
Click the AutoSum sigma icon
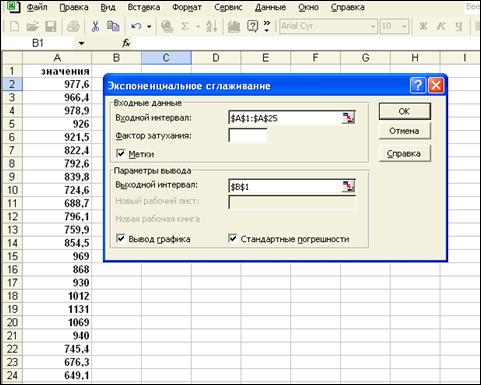[x=185, y=26]
